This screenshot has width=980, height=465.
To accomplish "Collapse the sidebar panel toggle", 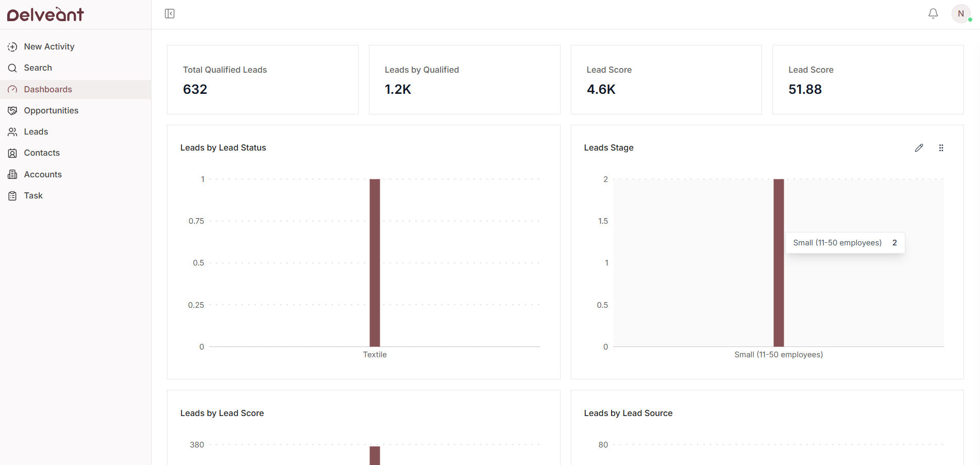I will (x=170, y=14).
